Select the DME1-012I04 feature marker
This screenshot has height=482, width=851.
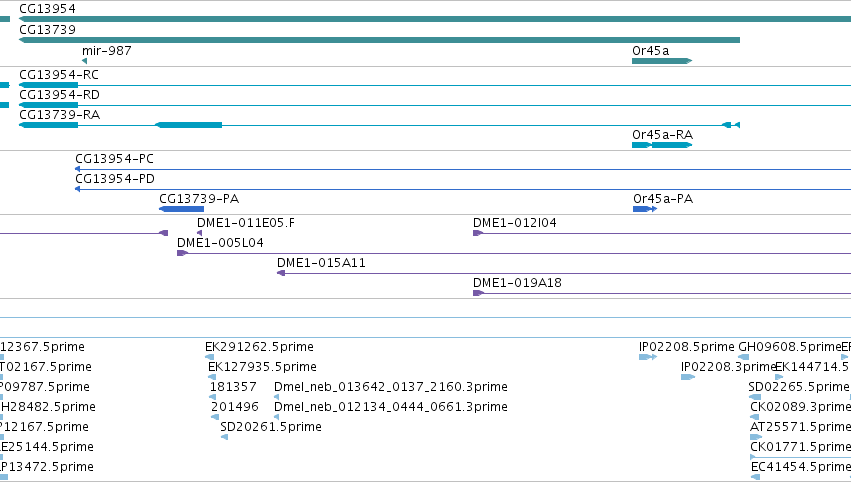[x=478, y=233]
